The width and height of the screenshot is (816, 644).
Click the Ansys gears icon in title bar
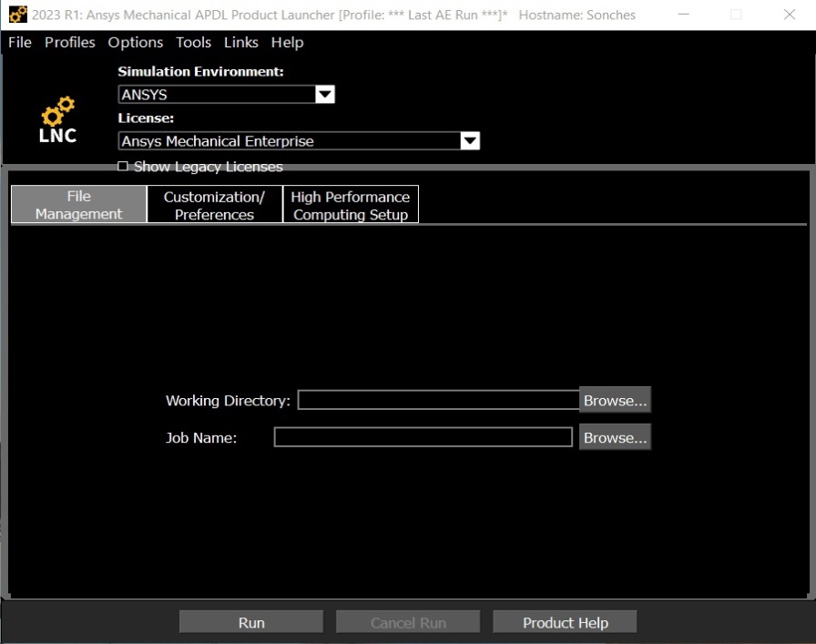coord(18,15)
